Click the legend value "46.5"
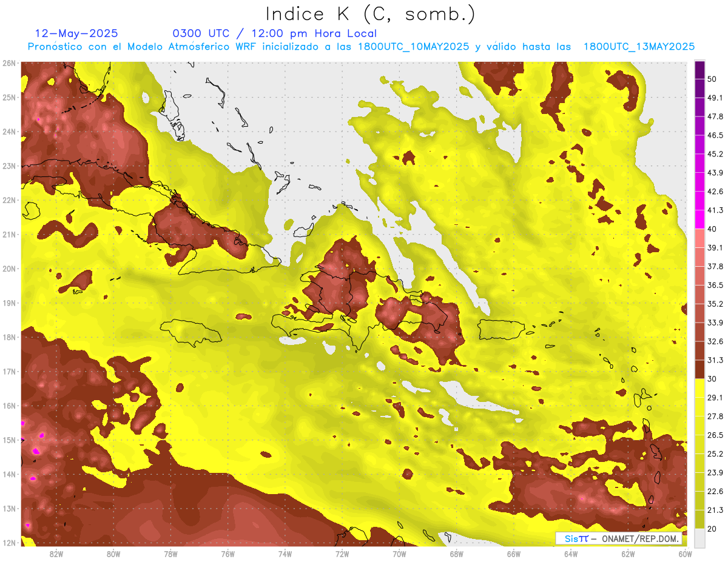The width and height of the screenshot is (728, 562). coord(715,135)
